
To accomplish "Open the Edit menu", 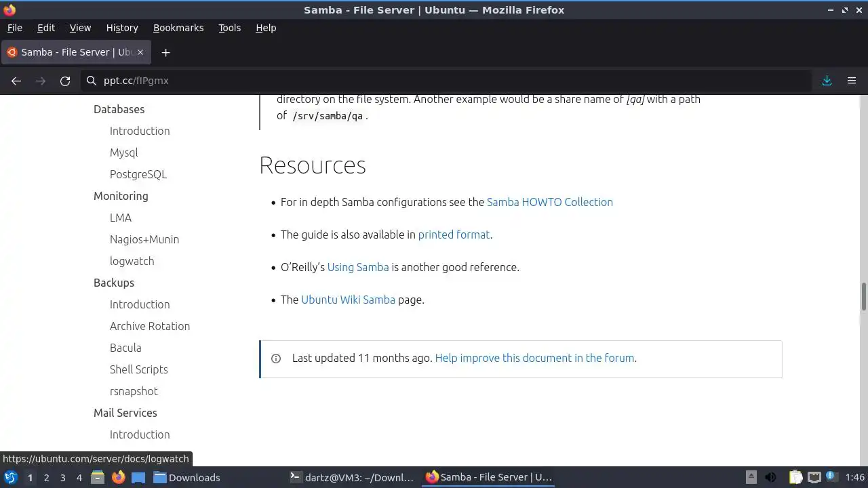I will pos(46,28).
